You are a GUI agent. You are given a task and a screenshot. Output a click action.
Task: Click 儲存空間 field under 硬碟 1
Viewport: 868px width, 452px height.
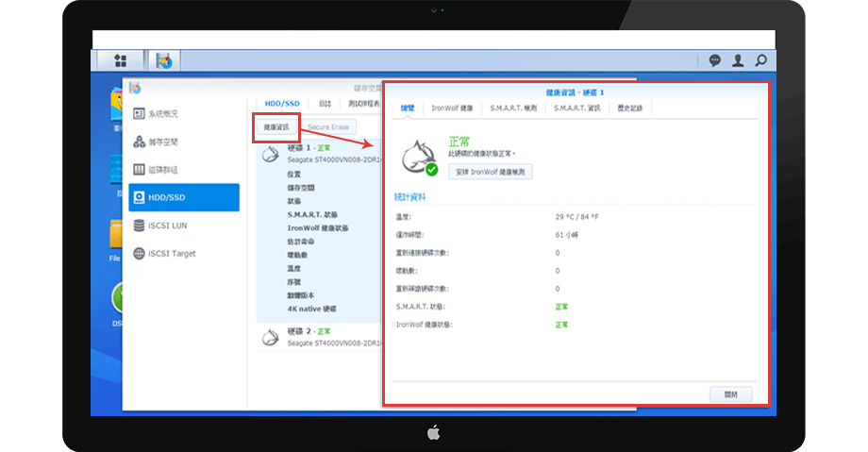coord(301,188)
